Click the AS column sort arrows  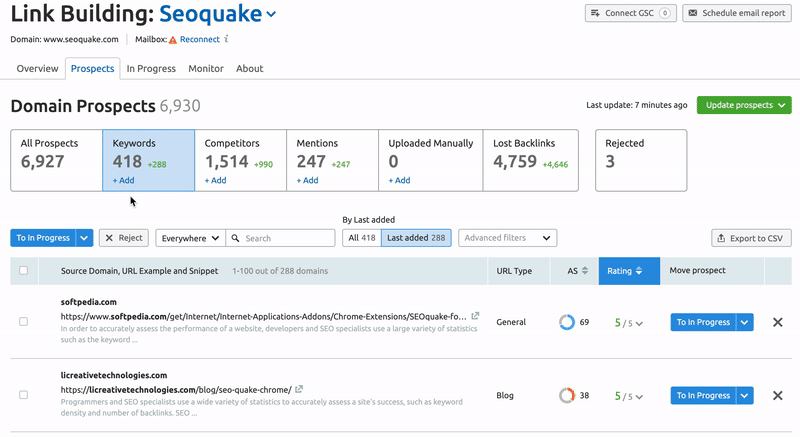pyautogui.click(x=585, y=271)
